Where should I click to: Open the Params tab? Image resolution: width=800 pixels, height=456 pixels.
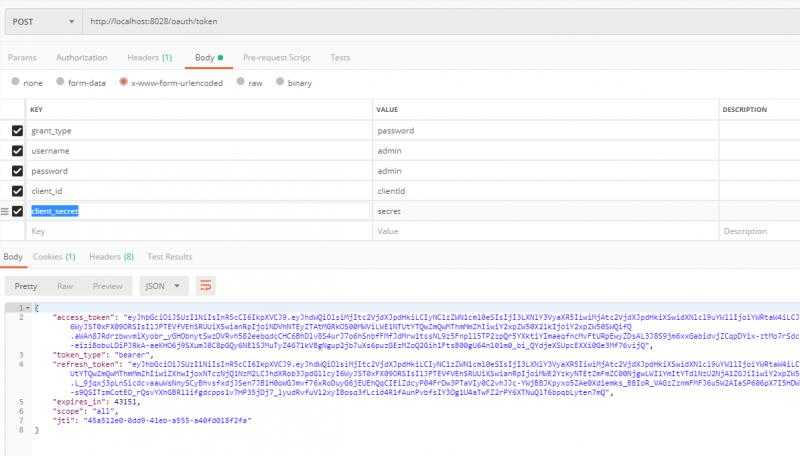22,58
